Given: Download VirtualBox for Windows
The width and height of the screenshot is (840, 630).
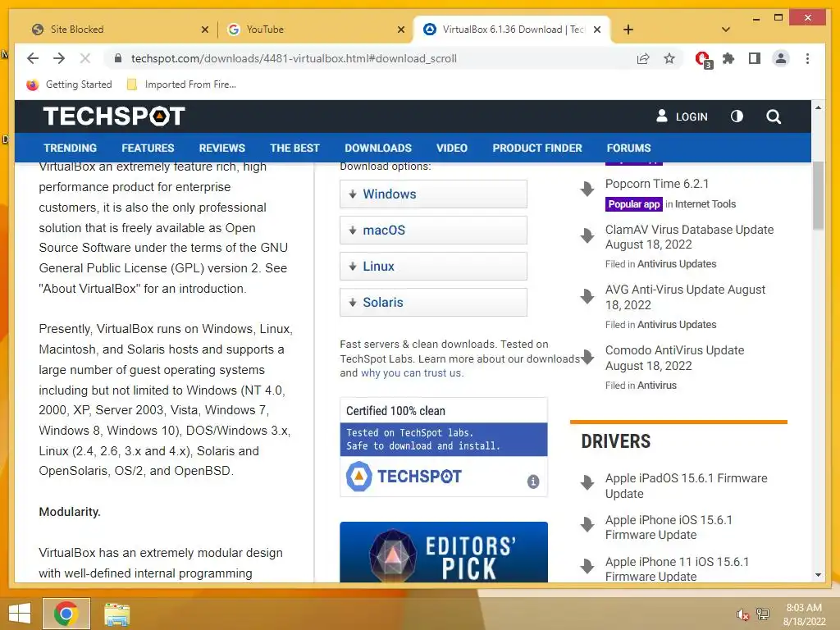Looking at the screenshot, I should tap(433, 194).
